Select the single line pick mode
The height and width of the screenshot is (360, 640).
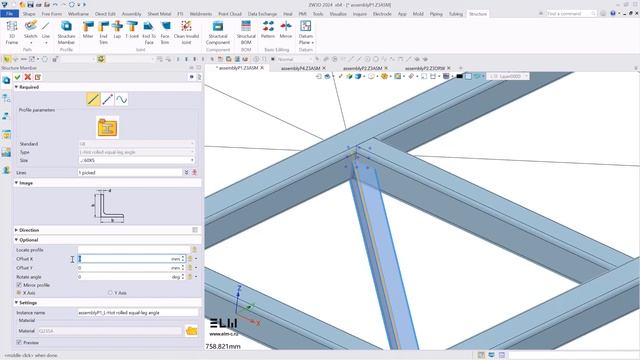coord(93,99)
